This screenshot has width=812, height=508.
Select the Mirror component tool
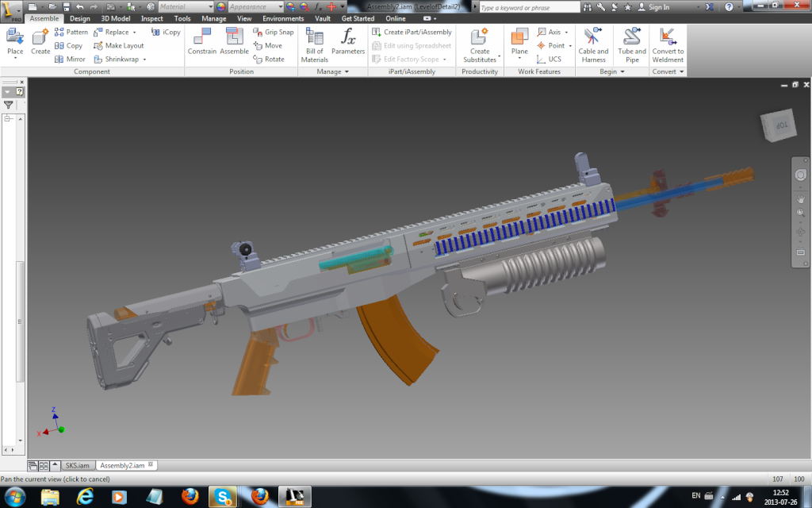coord(71,59)
